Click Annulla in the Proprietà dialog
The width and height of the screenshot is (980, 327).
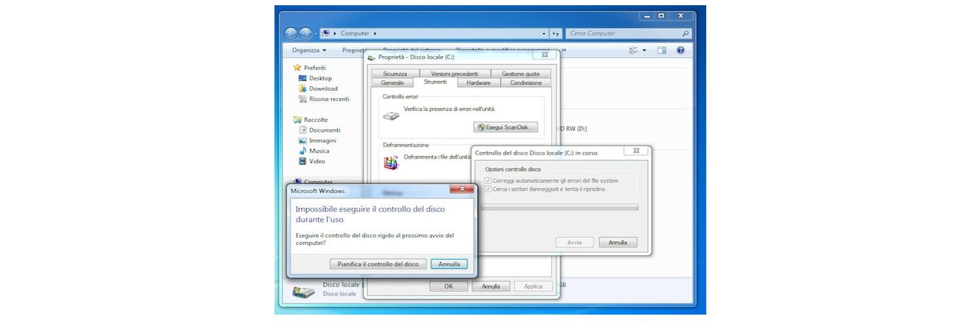coord(491,286)
